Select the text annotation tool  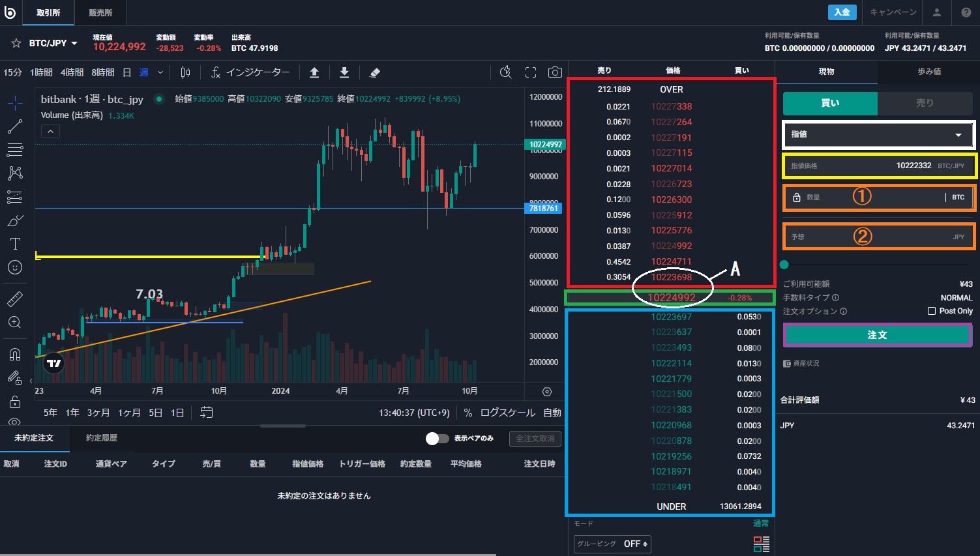coord(15,244)
